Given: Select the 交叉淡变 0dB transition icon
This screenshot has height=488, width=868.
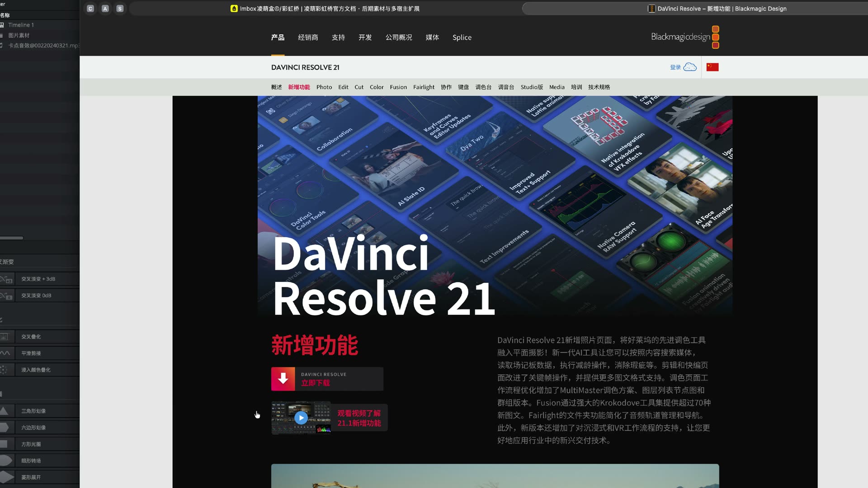Looking at the screenshot, I should point(6,296).
